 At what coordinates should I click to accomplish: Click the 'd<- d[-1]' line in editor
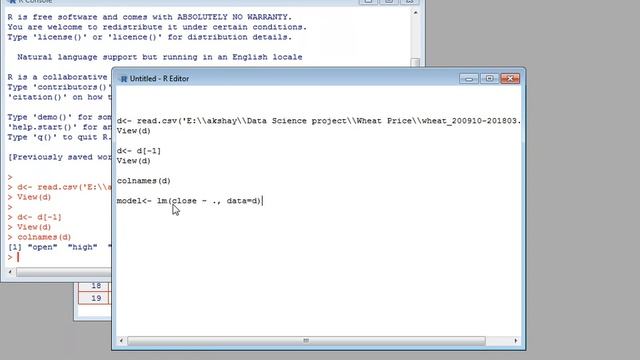[x=139, y=151]
